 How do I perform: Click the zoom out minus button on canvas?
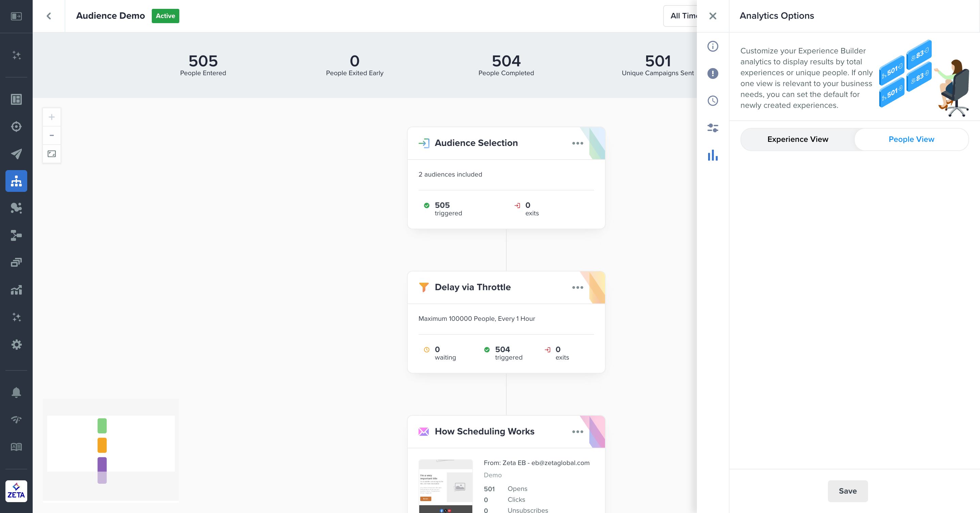click(x=52, y=135)
